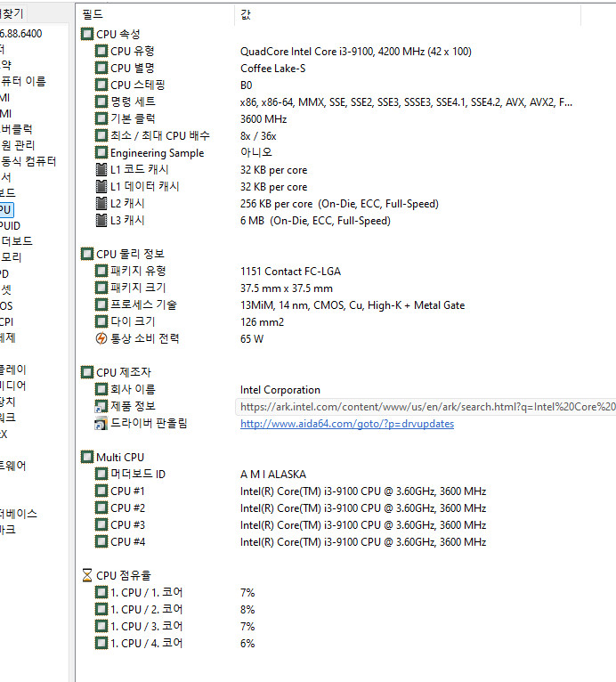Click the 통상 소비 전력 power icon
The width and height of the screenshot is (616, 682).
(x=101, y=338)
